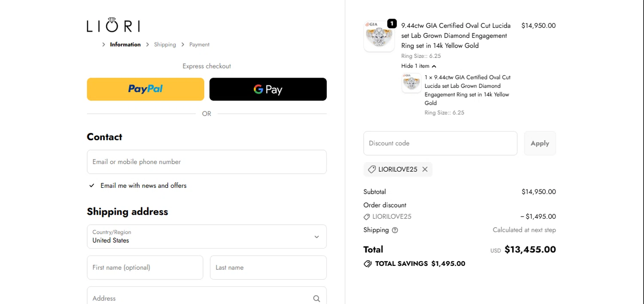Open the Country/Region dropdown

coord(207,237)
